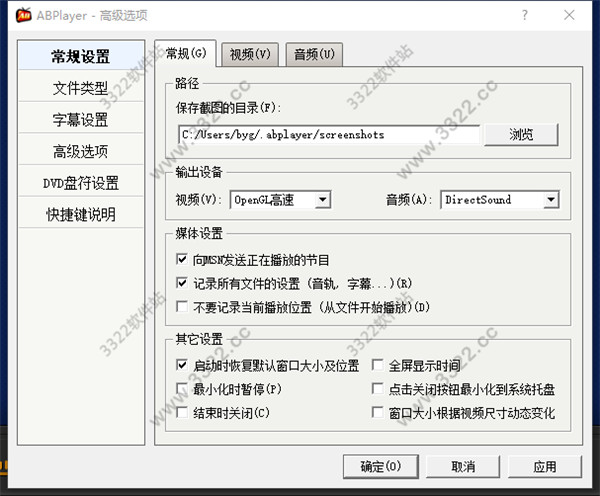Open the 视频 output device dropdown
Screen dimensions: 600x496
point(280,200)
